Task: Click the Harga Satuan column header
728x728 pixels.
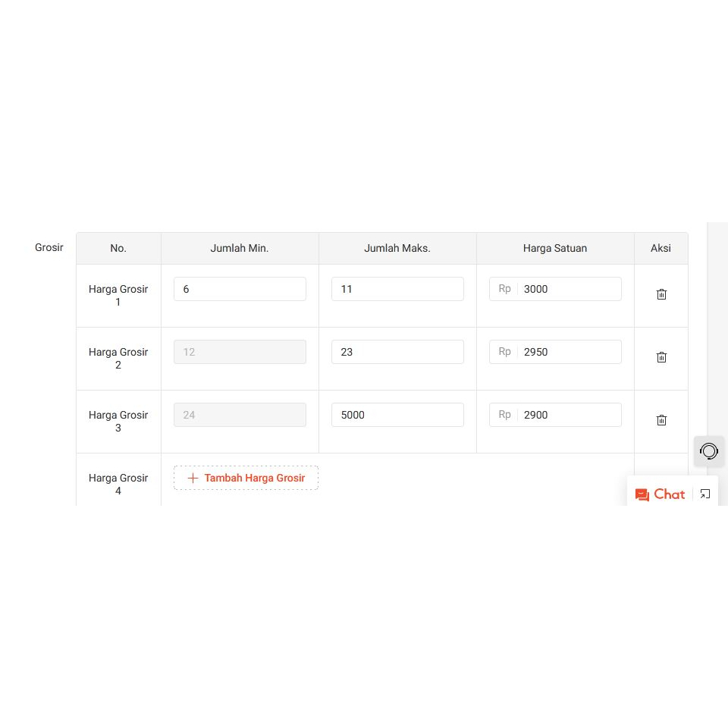Action: (555, 249)
